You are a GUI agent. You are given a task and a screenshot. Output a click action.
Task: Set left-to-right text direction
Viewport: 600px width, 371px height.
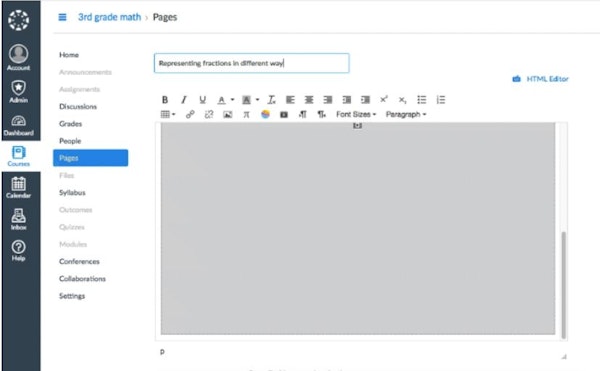click(x=303, y=114)
